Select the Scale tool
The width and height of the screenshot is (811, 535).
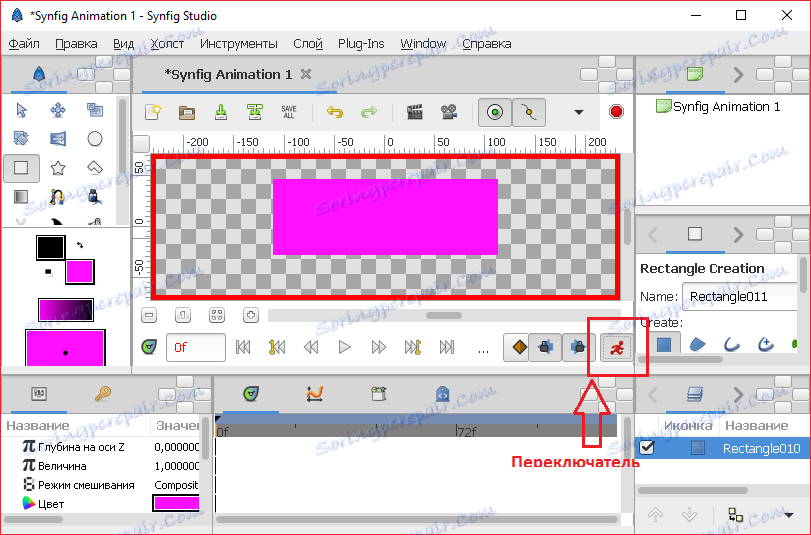point(95,110)
